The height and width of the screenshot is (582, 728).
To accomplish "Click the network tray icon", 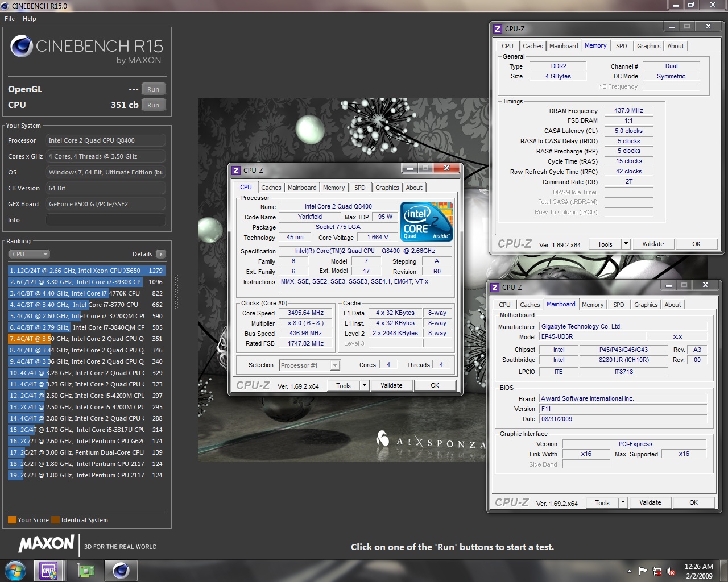I will (657, 571).
